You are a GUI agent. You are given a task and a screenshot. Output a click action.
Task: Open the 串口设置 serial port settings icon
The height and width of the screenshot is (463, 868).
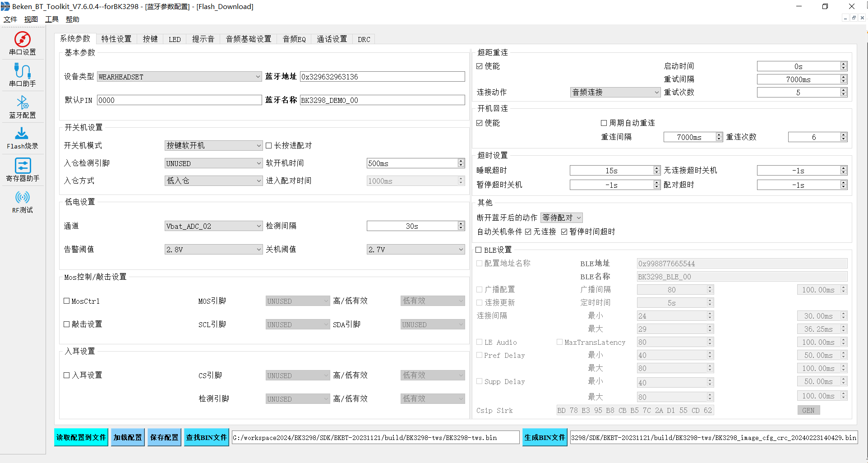pos(22,43)
